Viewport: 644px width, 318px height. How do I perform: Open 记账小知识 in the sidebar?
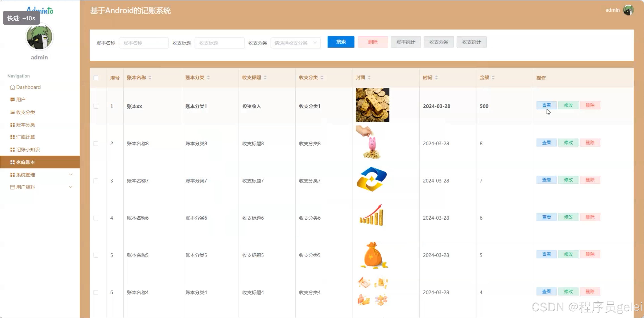pyautogui.click(x=28, y=150)
